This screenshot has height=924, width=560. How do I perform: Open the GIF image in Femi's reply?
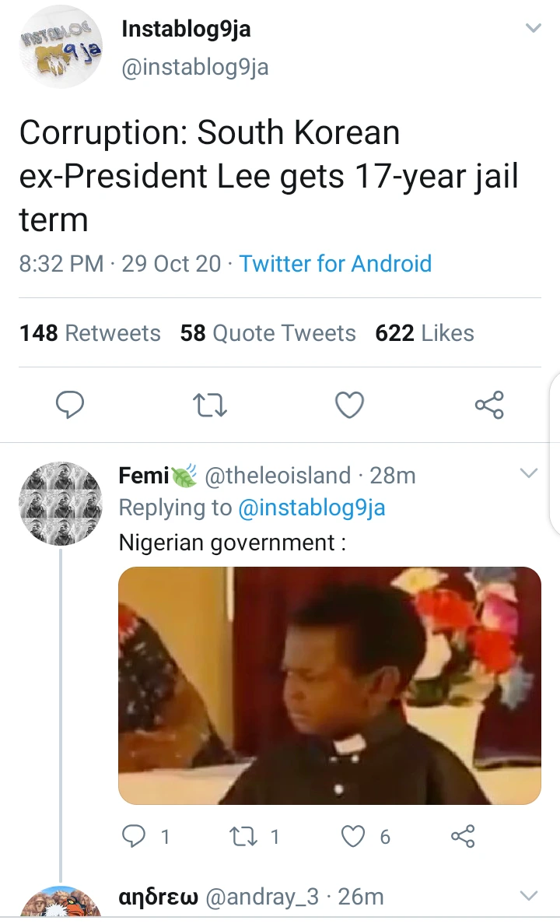[329, 685]
